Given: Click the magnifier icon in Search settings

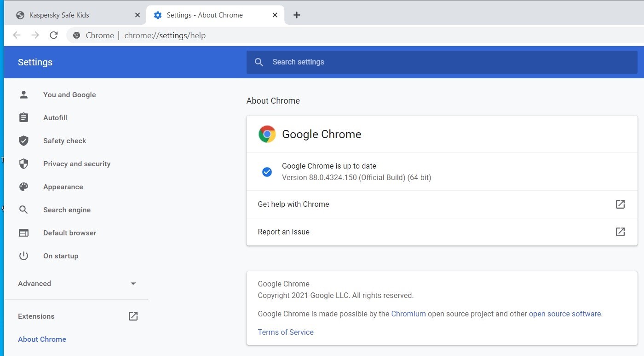Looking at the screenshot, I should click(x=259, y=62).
